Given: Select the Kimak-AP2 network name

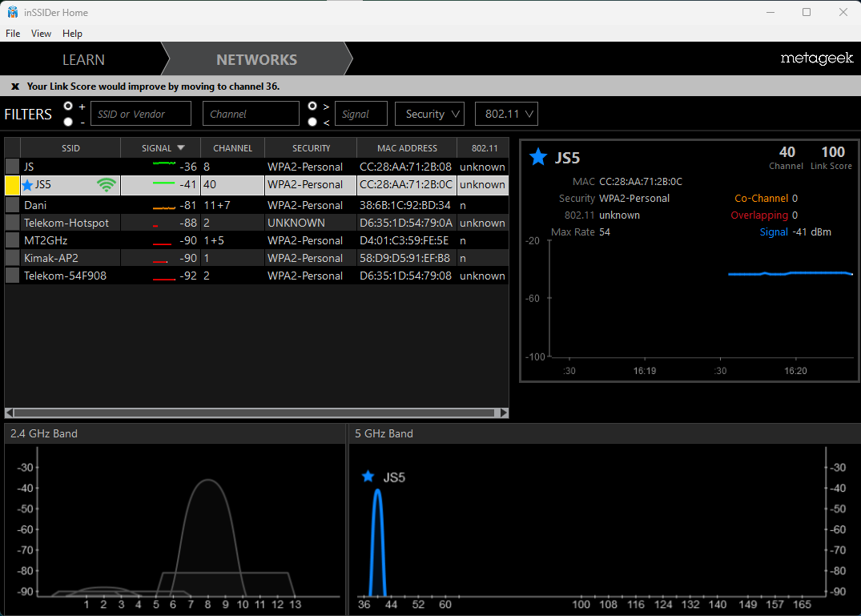Looking at the screenshot, I should 51,257.
